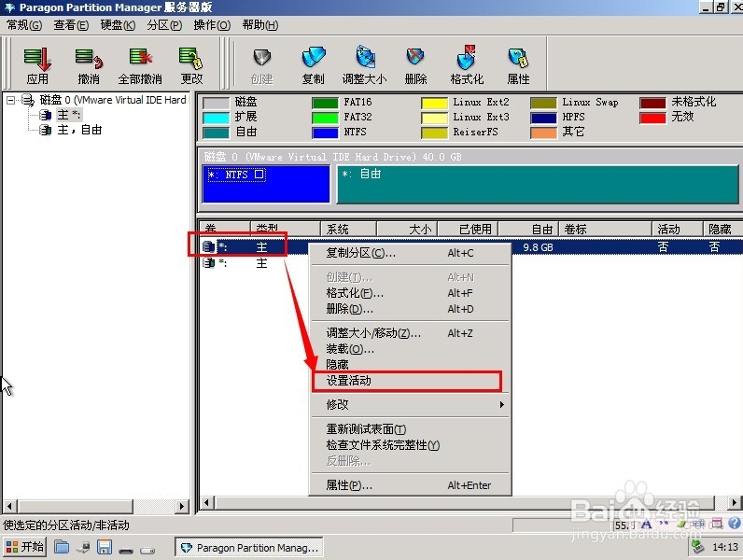This screenshot has height=560, width=743.
Task: Click the help question mark tray icon
Action: pos(735,524)
